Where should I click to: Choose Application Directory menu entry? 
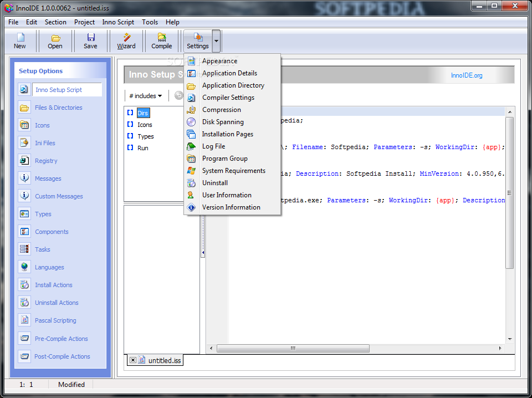[233, 85]
